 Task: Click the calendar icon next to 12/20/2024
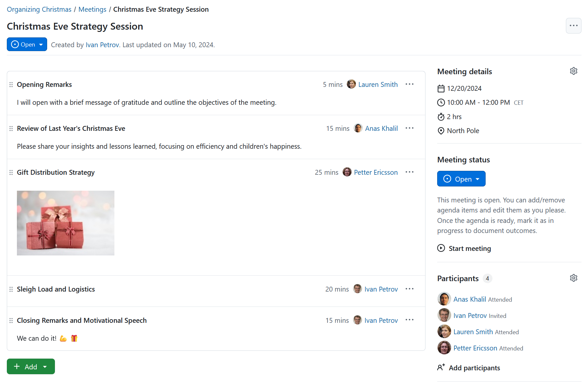[x=441, y=88]
